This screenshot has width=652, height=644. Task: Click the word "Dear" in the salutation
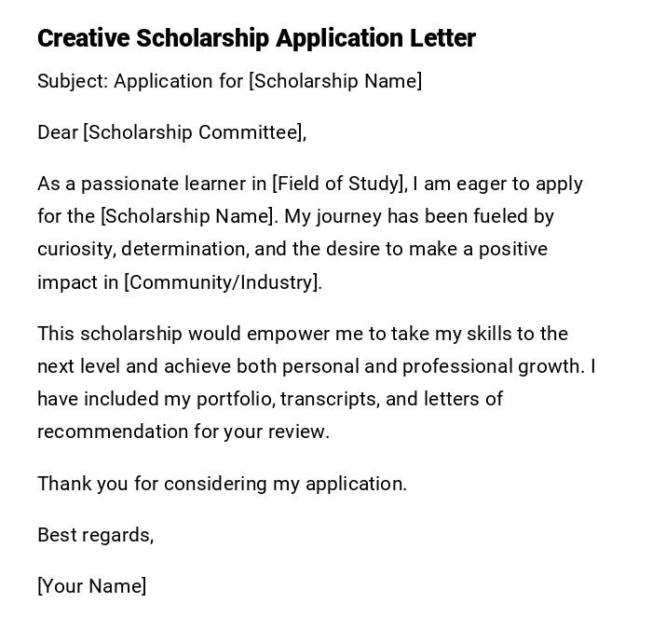[58, 132]
